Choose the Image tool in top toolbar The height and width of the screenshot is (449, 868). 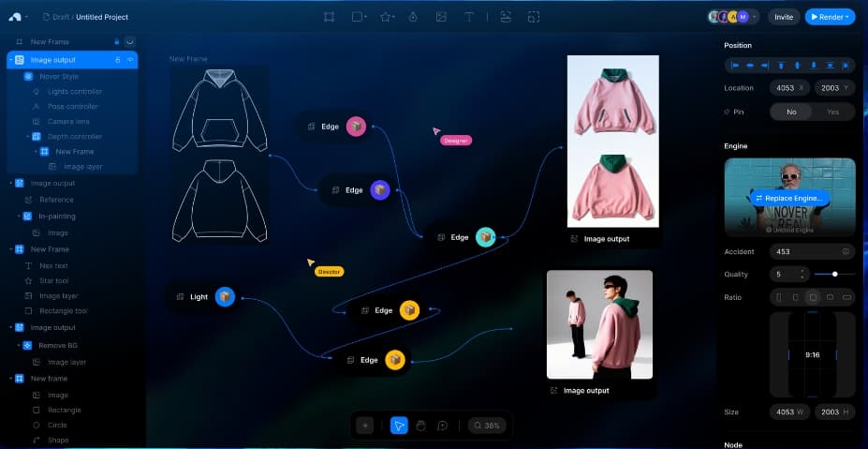[x=441, y=17]
